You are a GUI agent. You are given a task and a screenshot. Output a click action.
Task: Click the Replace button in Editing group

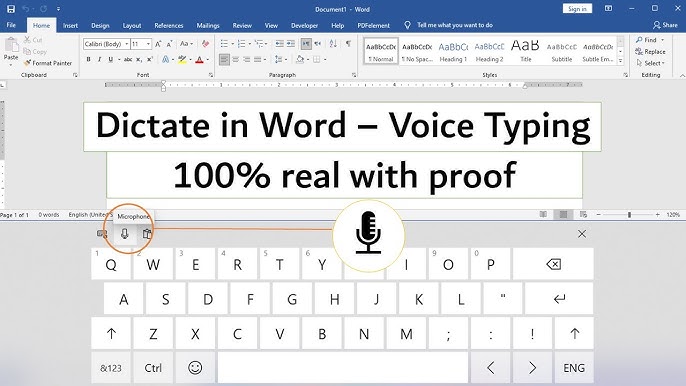pyautogui.click(x=651, y=52)
